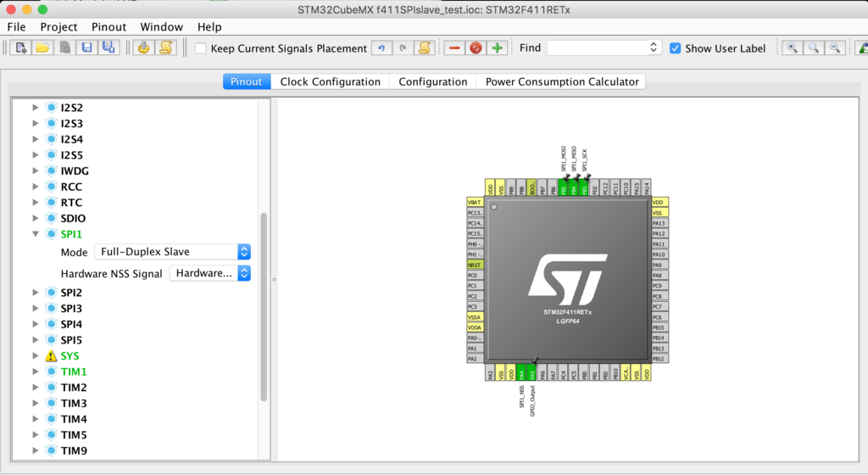Image resolution: width=868 pixels, height=475 pixels.
Task: Click the TIM1 peripheral chip icon
Action: click(51, 372)
